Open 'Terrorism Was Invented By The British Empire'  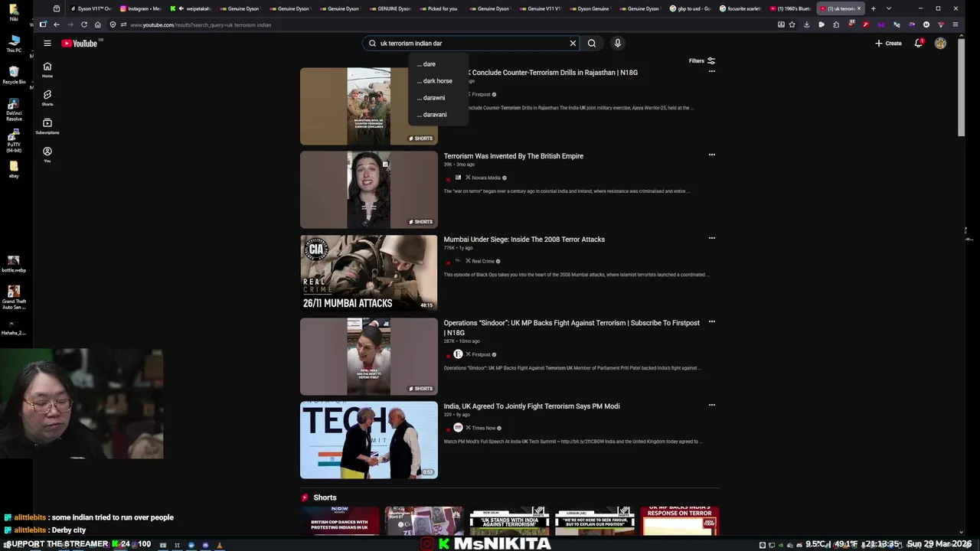[x=514, y=156]
